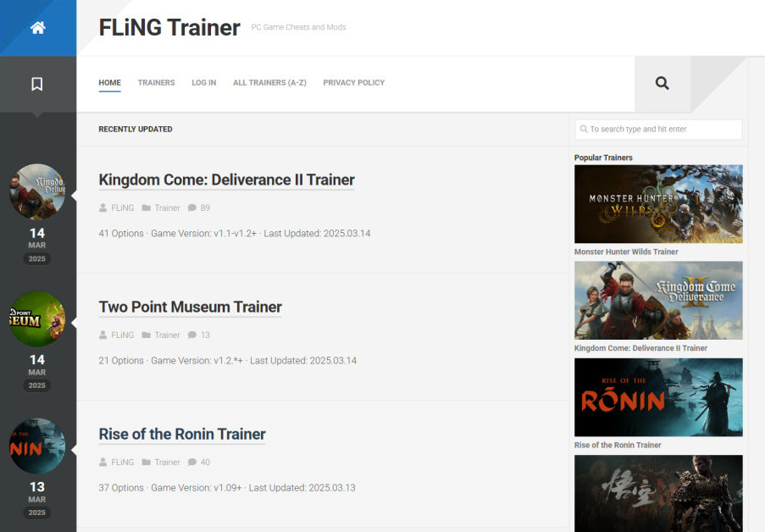Viewport: 765px width, 532px height.
Task: Click the 14 MAR 2025 date under Kingdom Come thumbnail
Action: coord(37,246)
